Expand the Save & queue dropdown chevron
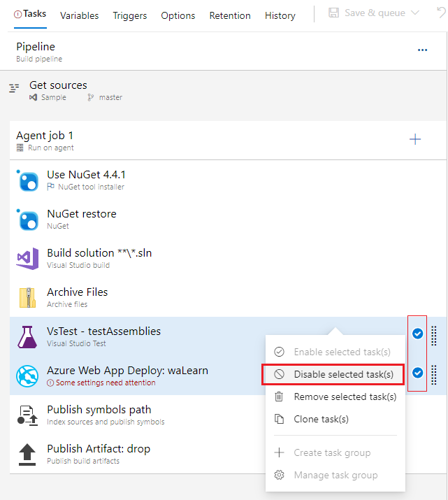This screenshot has width=448, height=500. tap(415, 13)
